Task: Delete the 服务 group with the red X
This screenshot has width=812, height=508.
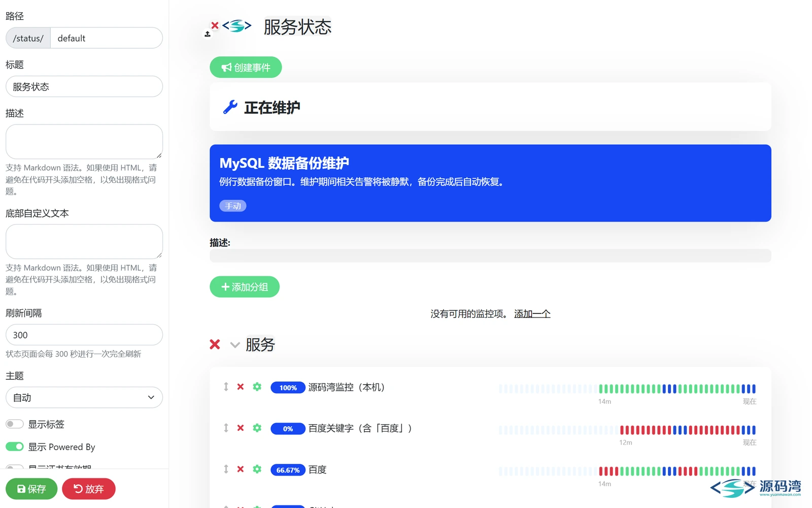Action: tap(215, 344)
